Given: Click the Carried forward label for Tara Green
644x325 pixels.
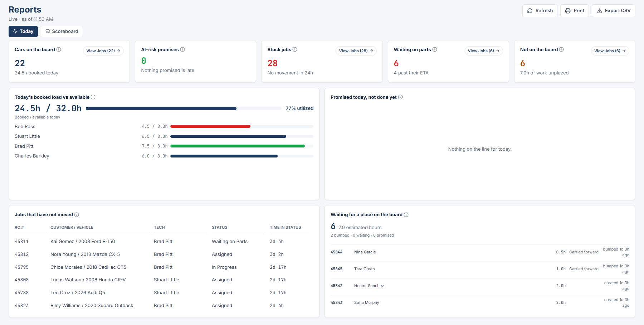Looking at the screenshot, I should point(584,269).
